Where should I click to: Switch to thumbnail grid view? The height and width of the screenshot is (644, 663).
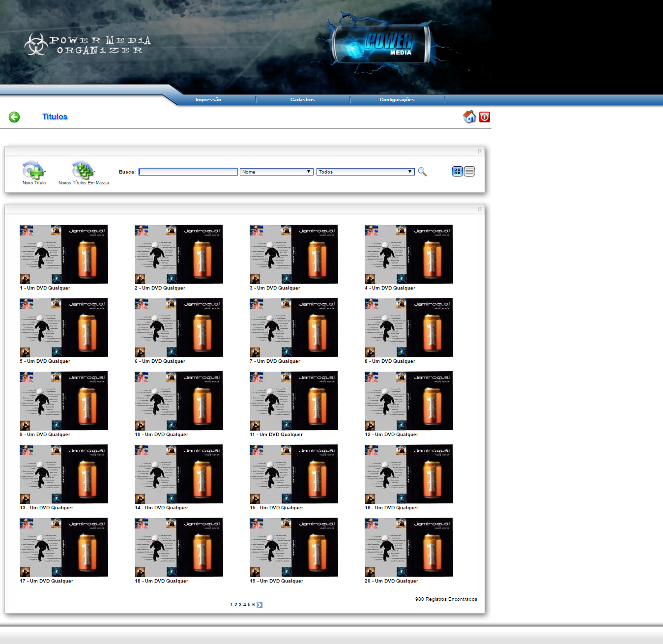coord(458,171)
